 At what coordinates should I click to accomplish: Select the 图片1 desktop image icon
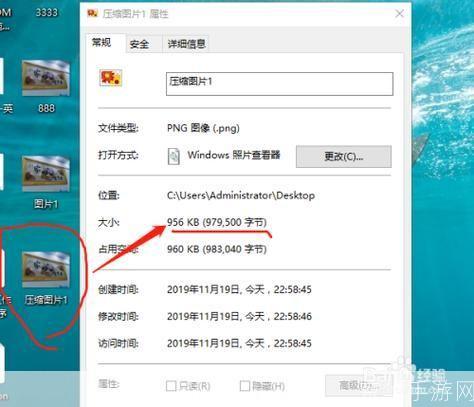46,174
